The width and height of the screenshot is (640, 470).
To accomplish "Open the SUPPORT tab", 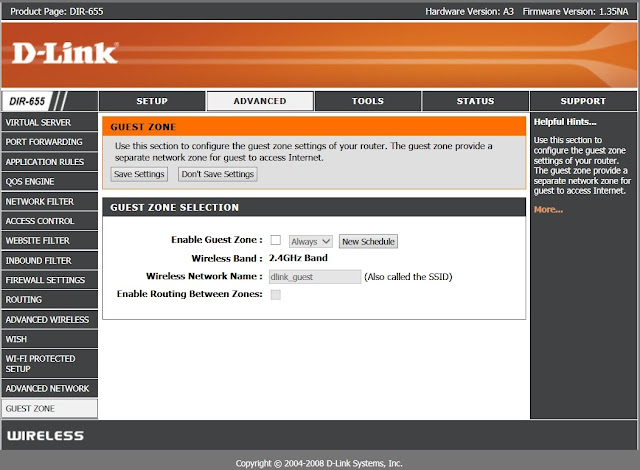I will click(583, 101).
